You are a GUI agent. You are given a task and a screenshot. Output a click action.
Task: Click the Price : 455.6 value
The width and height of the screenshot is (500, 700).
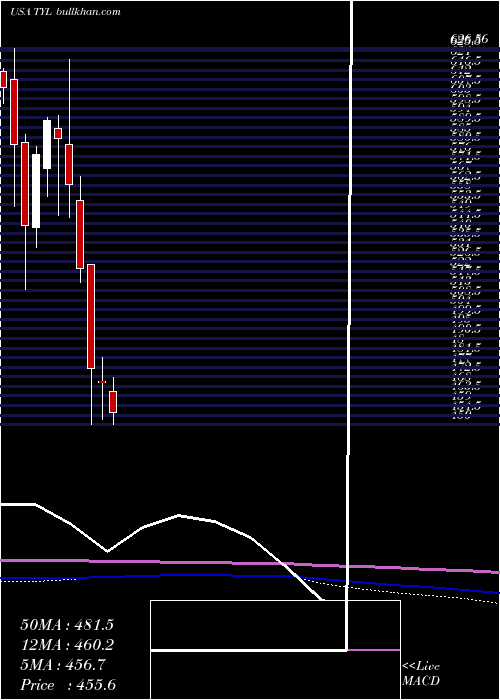[68, 685]
